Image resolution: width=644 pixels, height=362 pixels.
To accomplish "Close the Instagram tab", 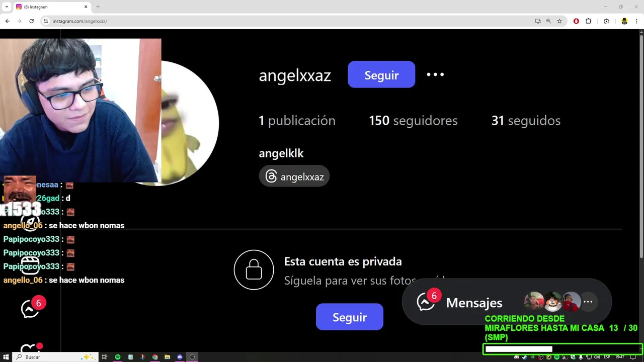I will 86,7.
